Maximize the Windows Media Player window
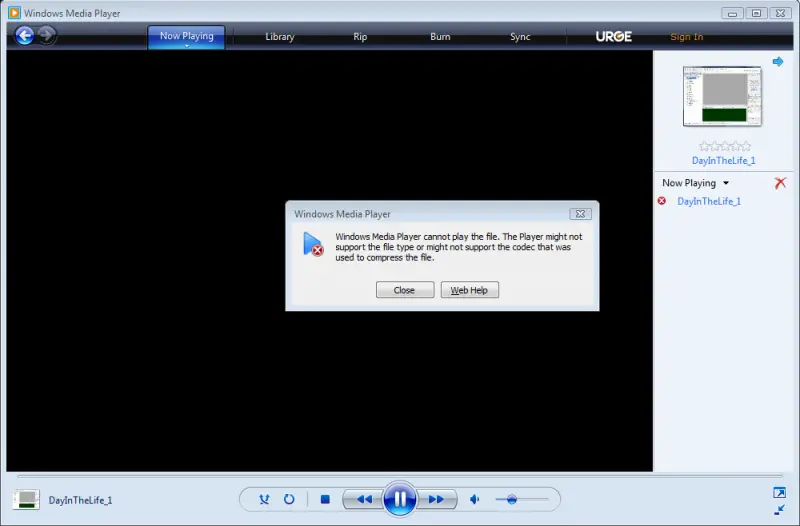The width and height of the screenshot is (800, 526). point(756,13)
